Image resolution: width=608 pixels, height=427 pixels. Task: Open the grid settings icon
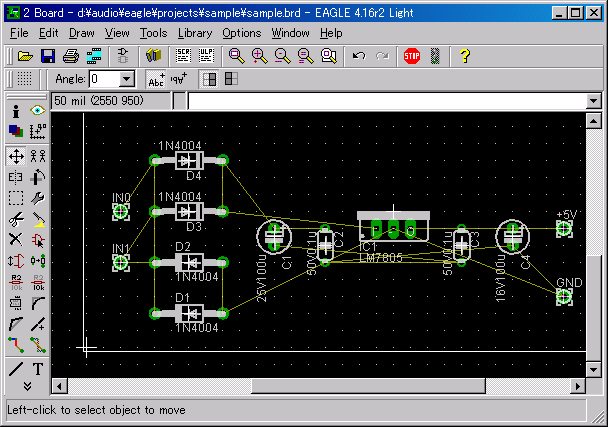click(x=24, y=79)
